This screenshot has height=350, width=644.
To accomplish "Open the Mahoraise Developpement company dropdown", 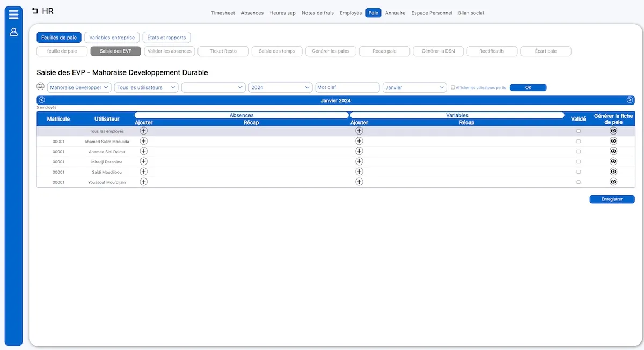I will coord(79,87).
